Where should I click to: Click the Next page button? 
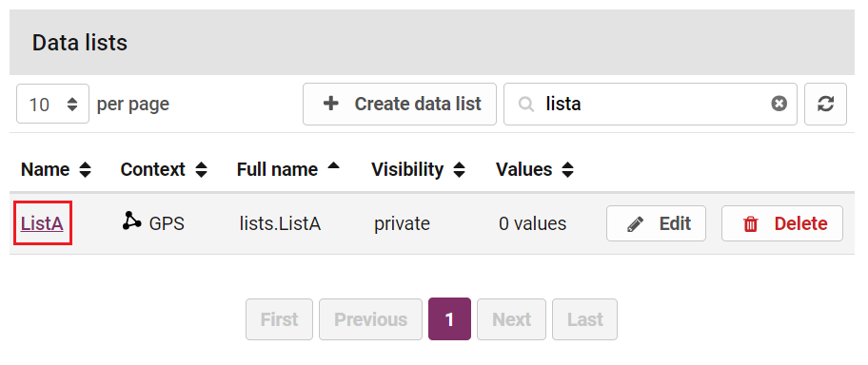click(511, 319)
